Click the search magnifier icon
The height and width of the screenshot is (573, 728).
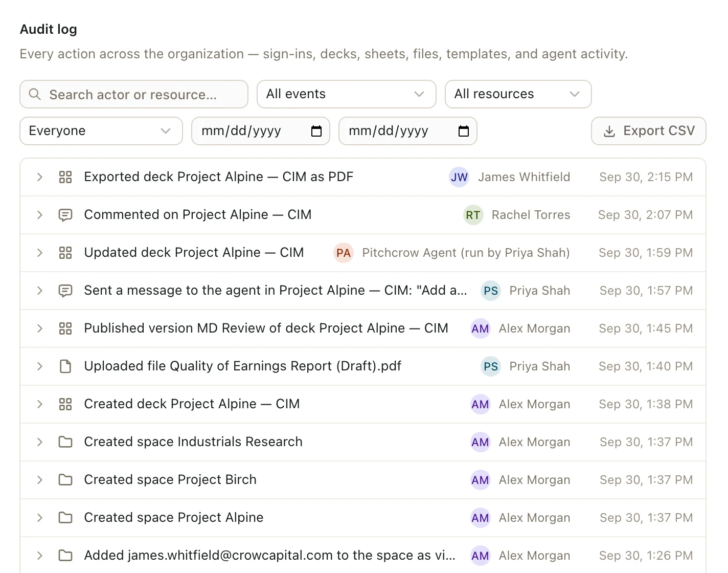click(35, 94)
